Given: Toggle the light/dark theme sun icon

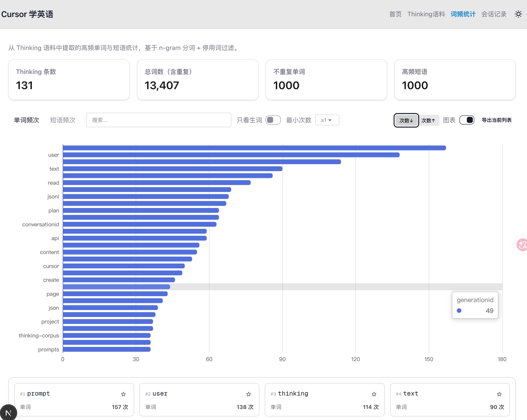Looking at the screenshot, I should 518,14.
